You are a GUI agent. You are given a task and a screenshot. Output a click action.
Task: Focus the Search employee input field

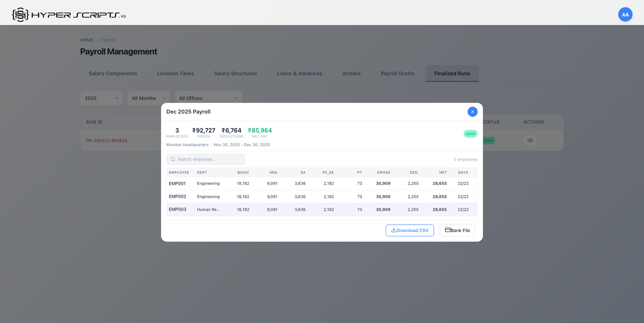coord(209,159)
